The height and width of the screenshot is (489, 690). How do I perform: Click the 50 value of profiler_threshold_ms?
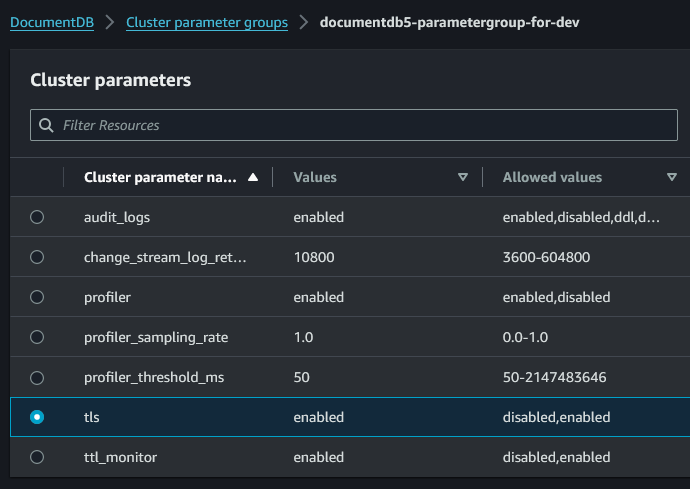[x=302, y=377]
